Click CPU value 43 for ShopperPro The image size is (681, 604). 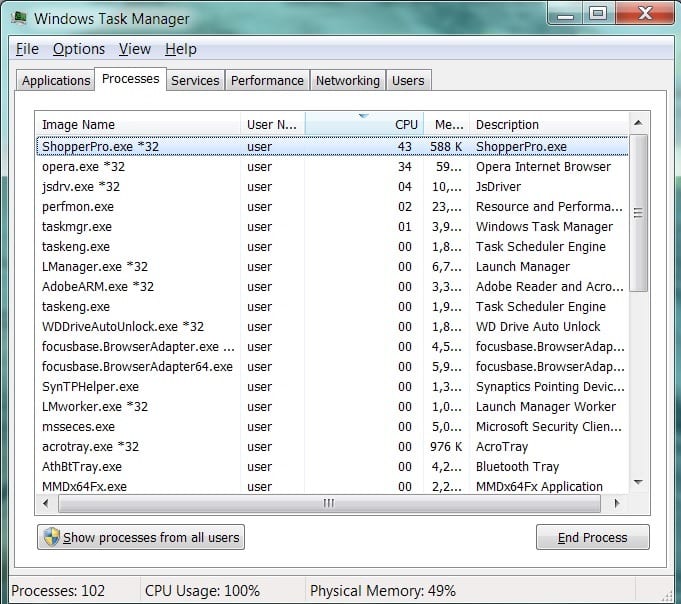point(405,147)
